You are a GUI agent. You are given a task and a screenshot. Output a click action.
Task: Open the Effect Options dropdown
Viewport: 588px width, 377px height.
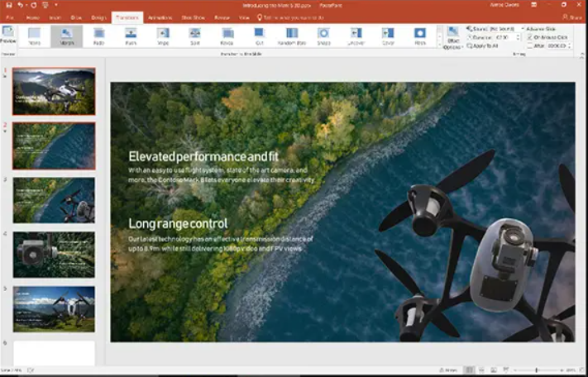(453, 38)
